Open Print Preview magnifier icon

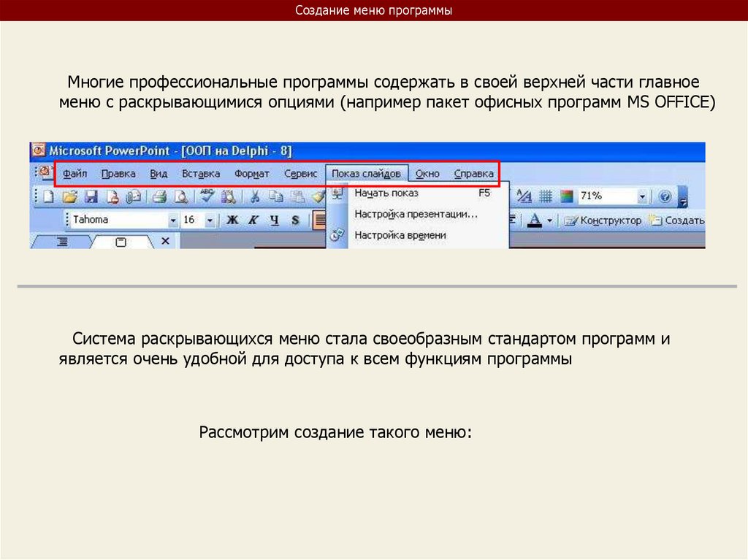[181, 196]
